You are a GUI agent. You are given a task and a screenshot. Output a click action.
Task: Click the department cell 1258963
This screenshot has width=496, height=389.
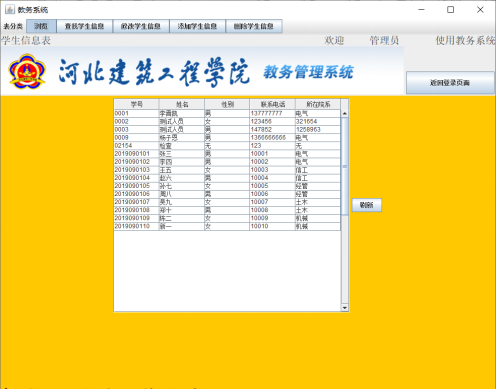pyautogui.click(x=318, y=129)
